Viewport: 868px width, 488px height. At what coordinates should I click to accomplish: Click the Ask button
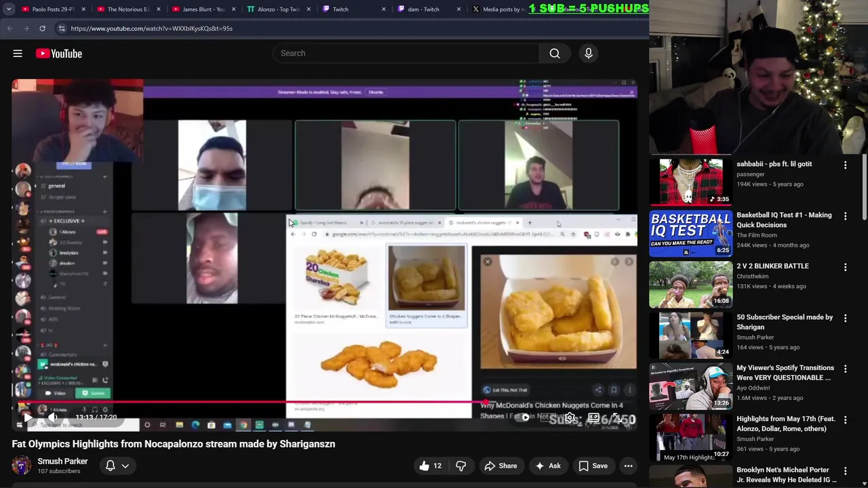pyautogui.click(x=548, y=466)
